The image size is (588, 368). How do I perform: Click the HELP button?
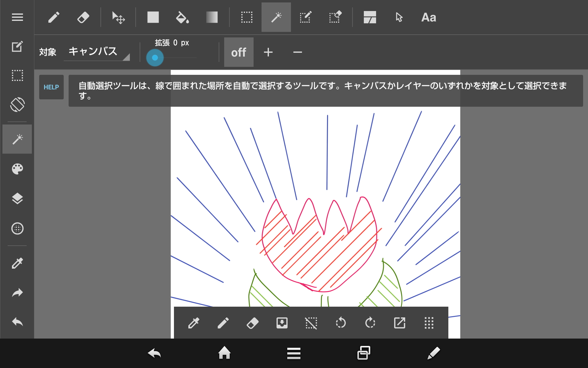pyautogui.click(x=51, y=87)
